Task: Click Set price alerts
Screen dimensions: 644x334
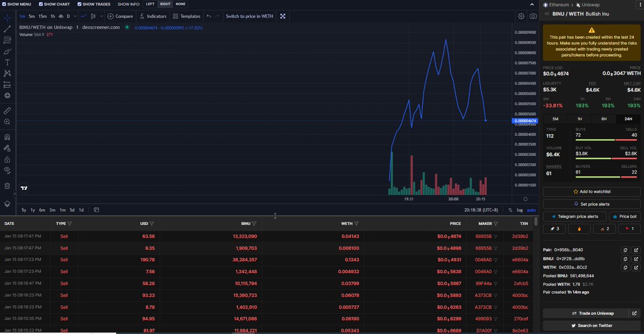Action: 592,204
